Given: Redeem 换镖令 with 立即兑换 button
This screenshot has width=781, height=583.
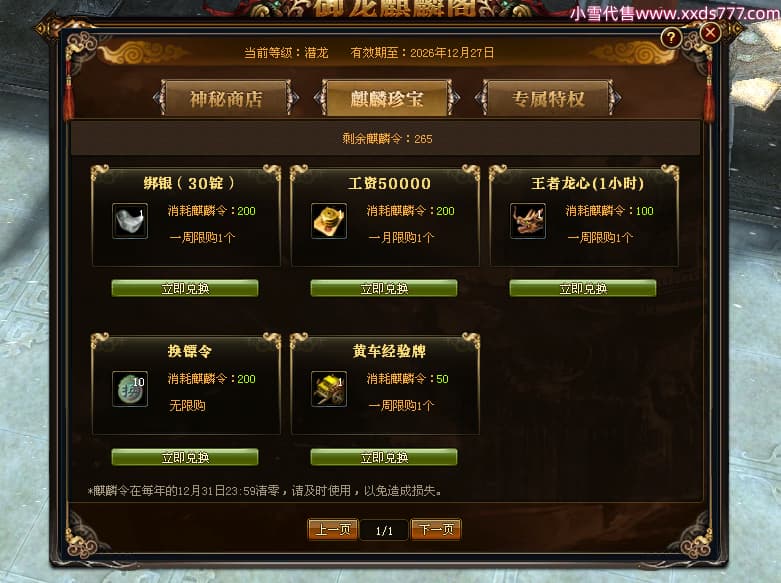Looking at the screenshot, I should (x=185, y=457).
